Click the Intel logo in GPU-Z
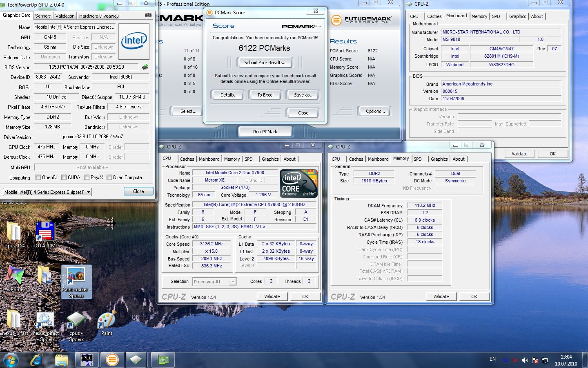Viewport: 588px width, 368px height. click(134, 40)
